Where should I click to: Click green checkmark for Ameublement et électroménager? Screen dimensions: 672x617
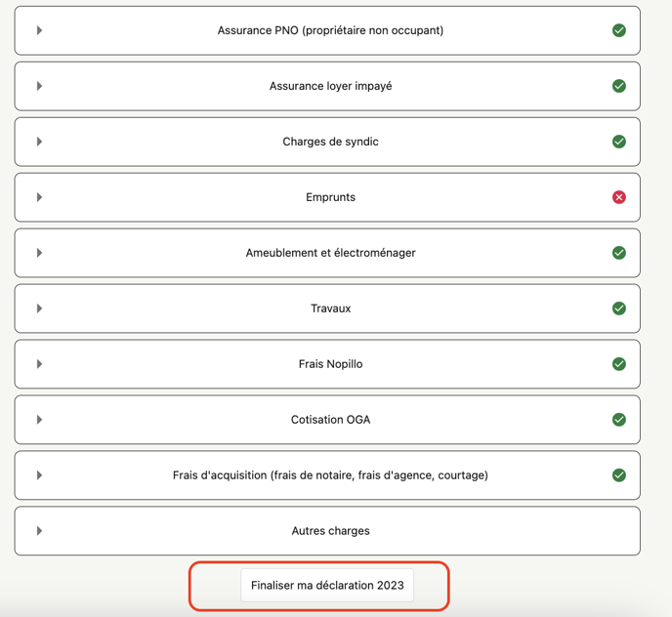coord(618,253)
